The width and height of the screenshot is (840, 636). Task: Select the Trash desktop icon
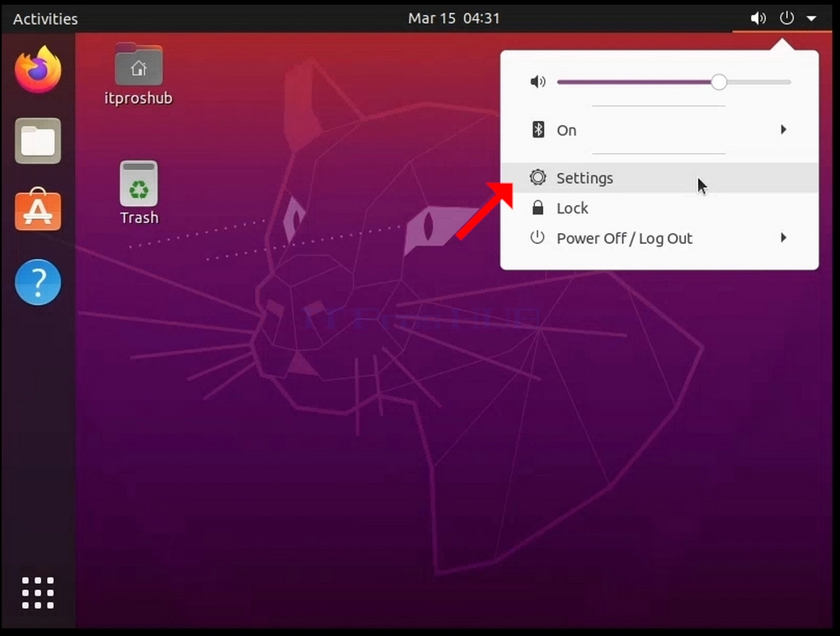tap(138, 184)
